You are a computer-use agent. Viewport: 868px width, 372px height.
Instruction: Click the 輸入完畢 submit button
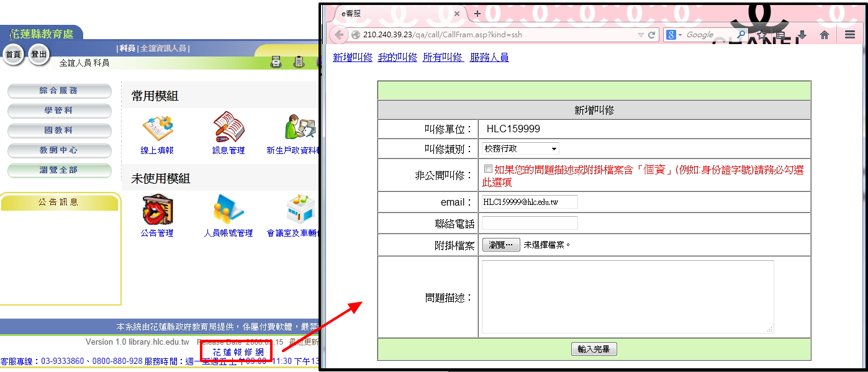tap(594, 349)
